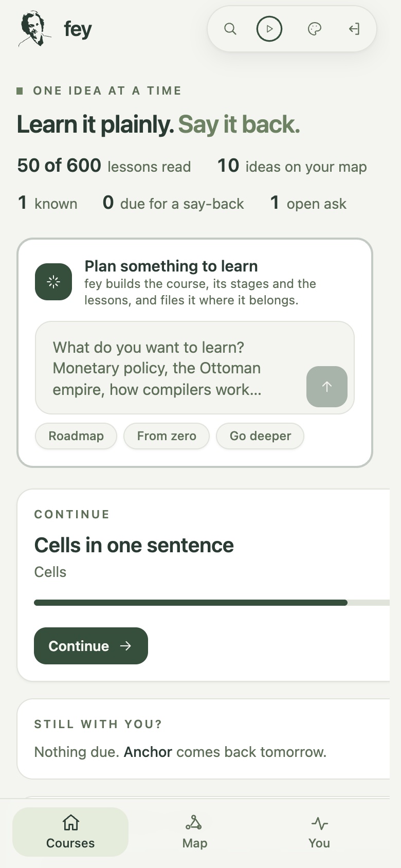Switch to the Map tab
The image size is (401, 868).
click(x=195, y=832)
